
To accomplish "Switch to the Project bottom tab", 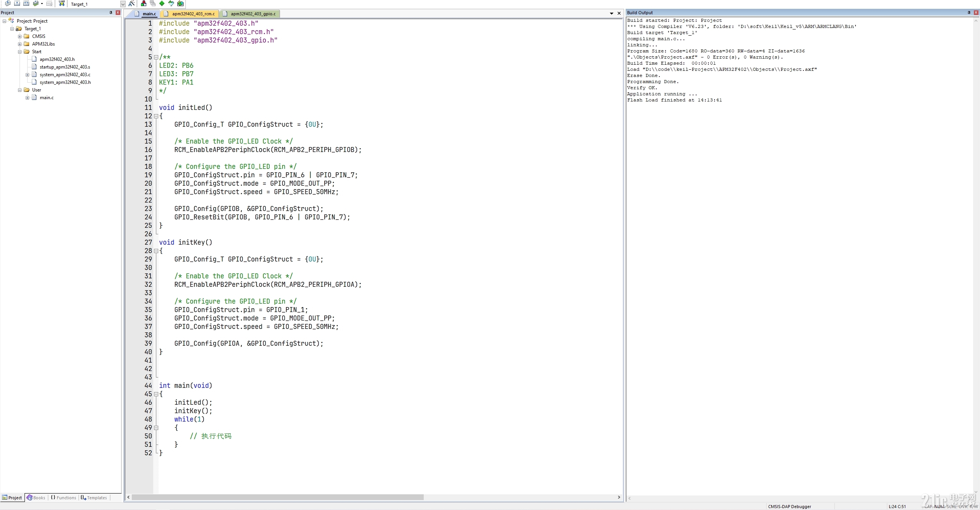I will (12, 498).
